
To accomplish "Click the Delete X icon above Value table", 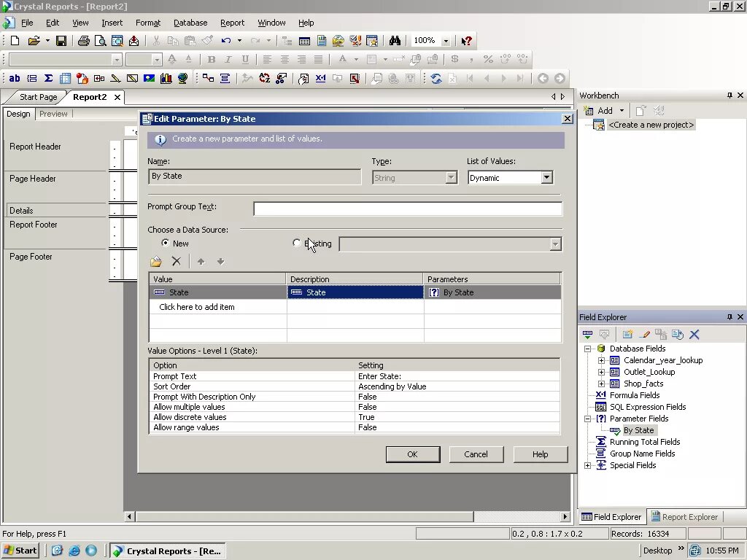I will [x=177, y=261].
